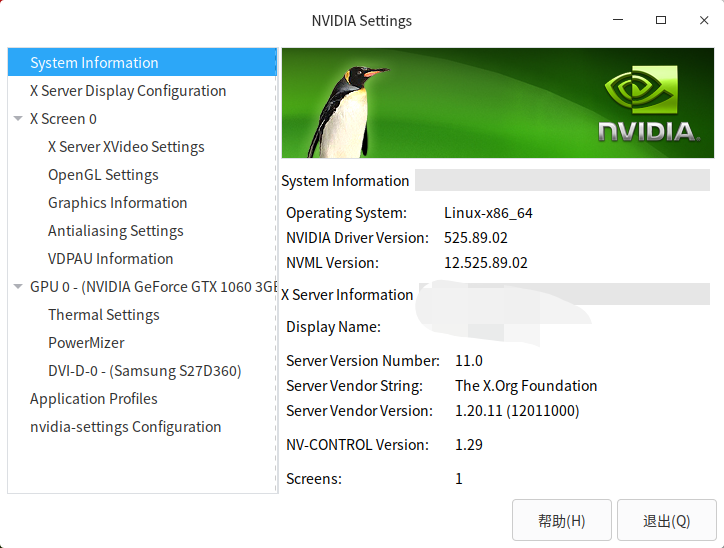Image resolution: width=724 pixels, height=548 pixels.
Task: View VDPAU Information
Action: coord(110,259)
